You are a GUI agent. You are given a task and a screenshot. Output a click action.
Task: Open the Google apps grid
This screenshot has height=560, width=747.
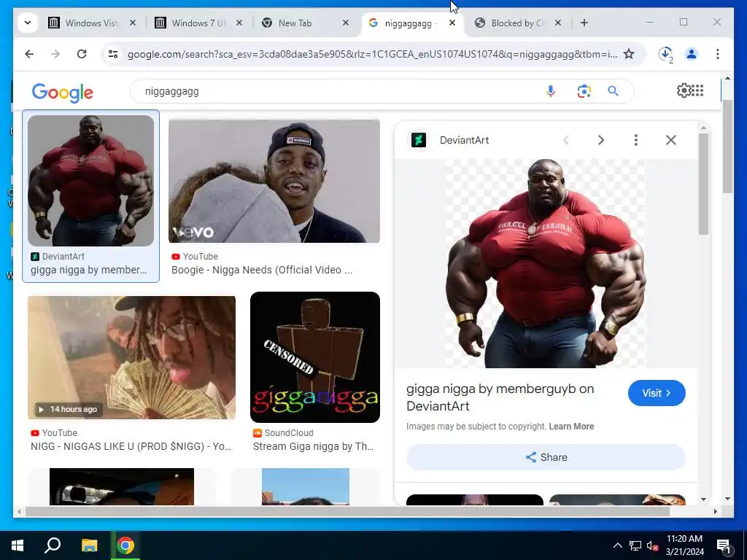(x=697, y=90)
